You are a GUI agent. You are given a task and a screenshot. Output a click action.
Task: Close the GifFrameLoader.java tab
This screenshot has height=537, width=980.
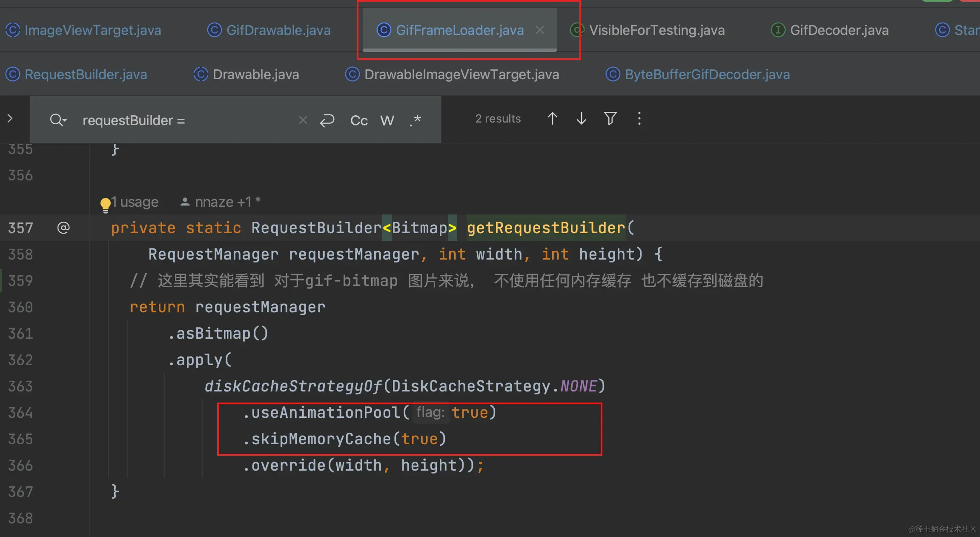click(540, 30)
